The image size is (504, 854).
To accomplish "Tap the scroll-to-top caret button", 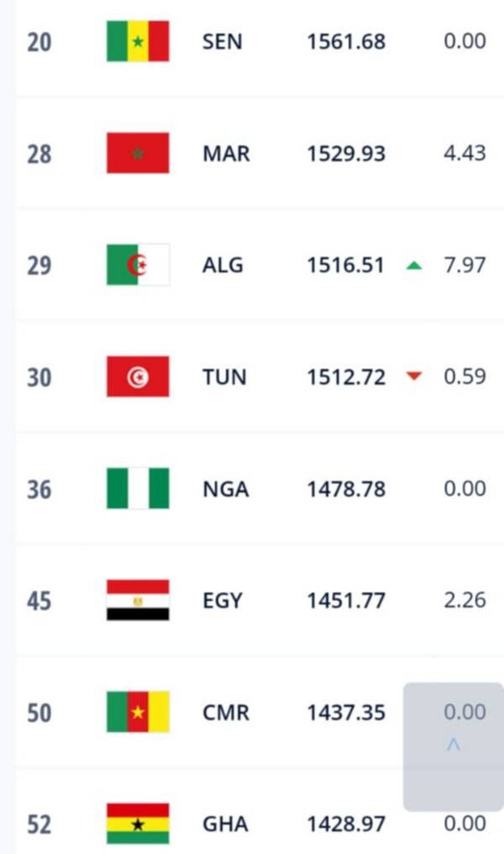I will click(454, 745).
